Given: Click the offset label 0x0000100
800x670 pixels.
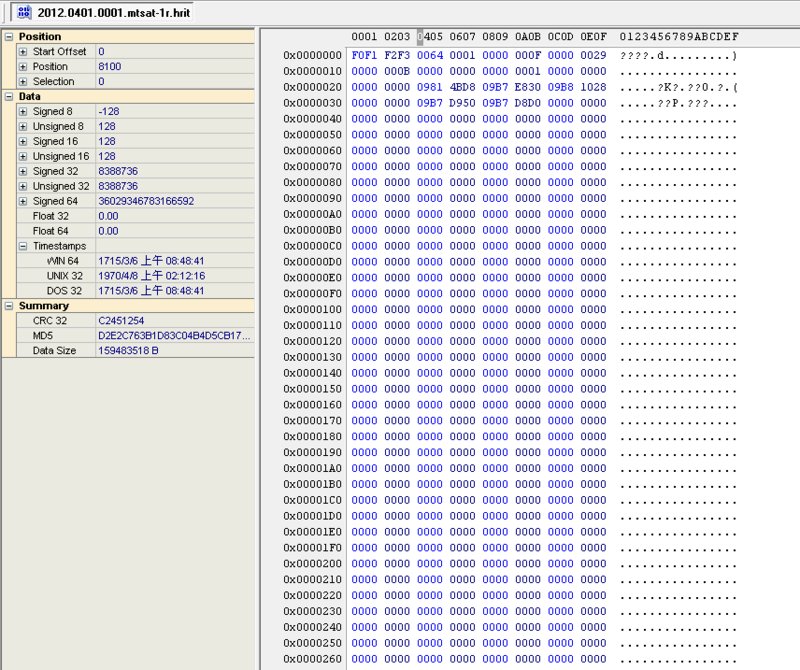Looking at the screenshot, I should coord(312,309).
